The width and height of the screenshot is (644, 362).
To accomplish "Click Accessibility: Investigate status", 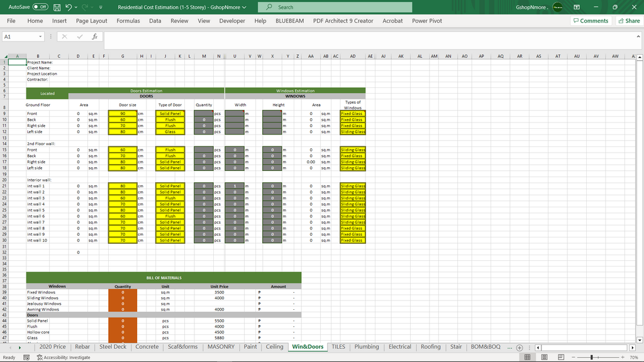I will 64,358.
